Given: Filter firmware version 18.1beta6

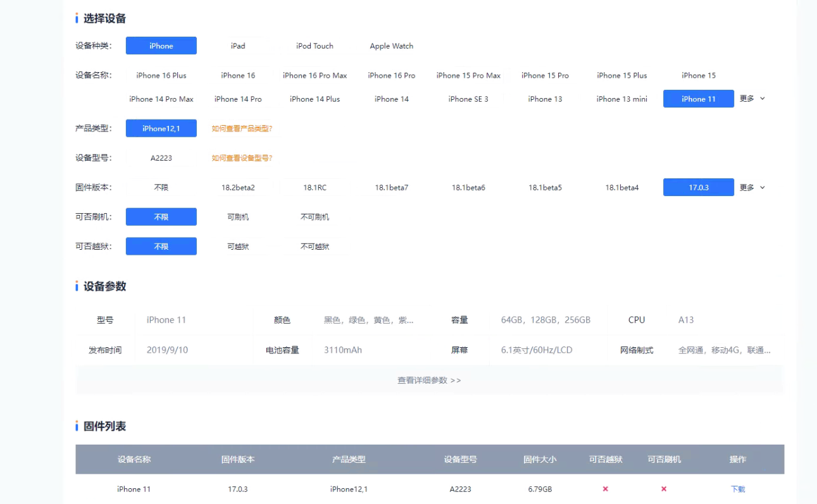Looking at the screenshot, I should [468, 187].
